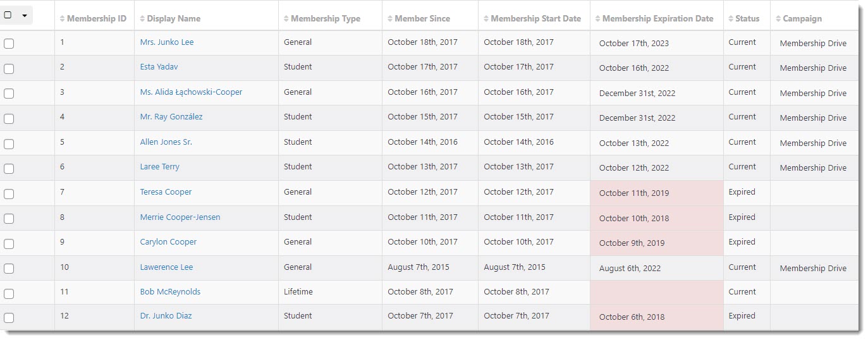
Task: Check the box for Dr. Junko Diaz
Action: 9,318
